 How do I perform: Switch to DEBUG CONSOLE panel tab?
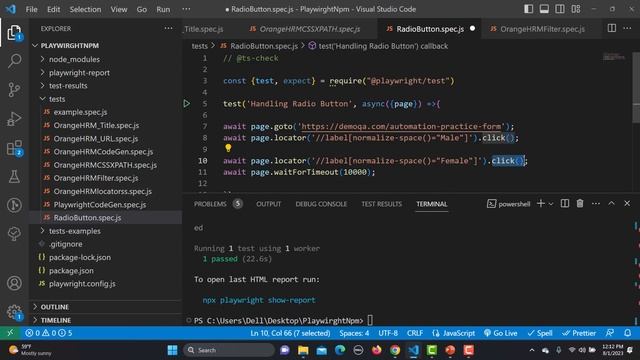click(x=321, y=204)
